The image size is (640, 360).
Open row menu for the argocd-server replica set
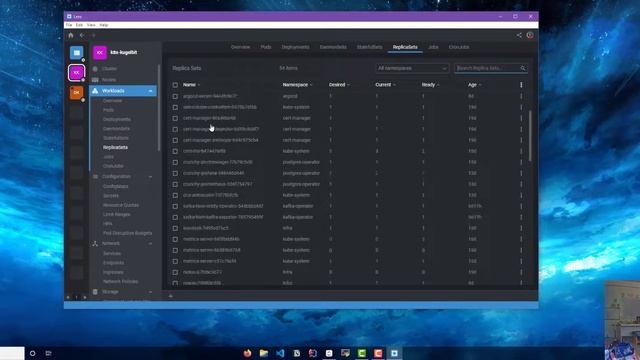(521, 96)
